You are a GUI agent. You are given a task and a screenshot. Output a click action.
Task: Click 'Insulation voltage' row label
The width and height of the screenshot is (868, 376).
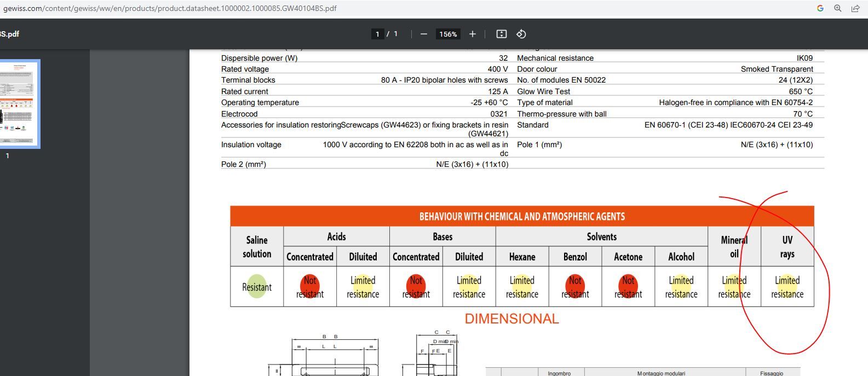point(251,144)
